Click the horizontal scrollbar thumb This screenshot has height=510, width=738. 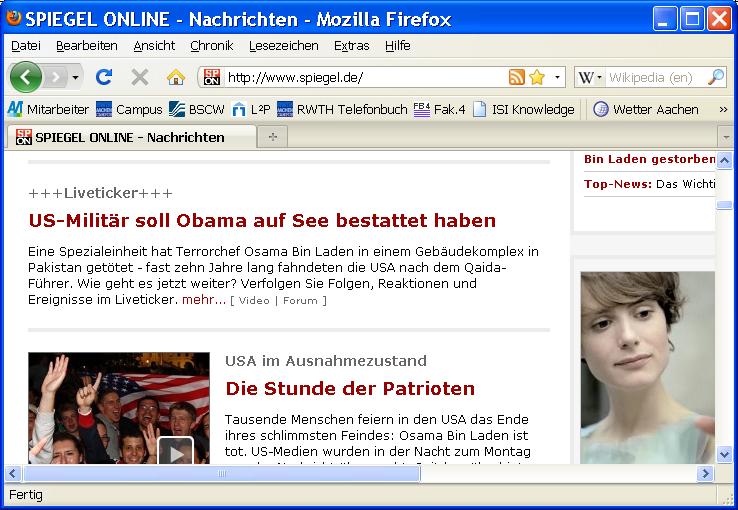pos(221,473)
